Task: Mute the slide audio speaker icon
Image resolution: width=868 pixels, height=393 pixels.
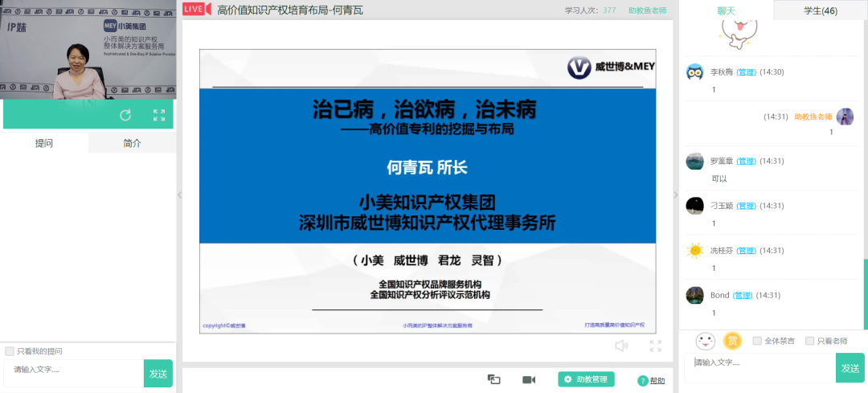Action: click(621, 346)
